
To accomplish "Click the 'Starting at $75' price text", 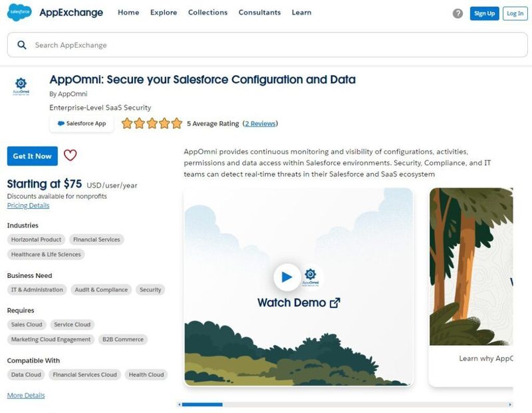I will tap(45, 184).
